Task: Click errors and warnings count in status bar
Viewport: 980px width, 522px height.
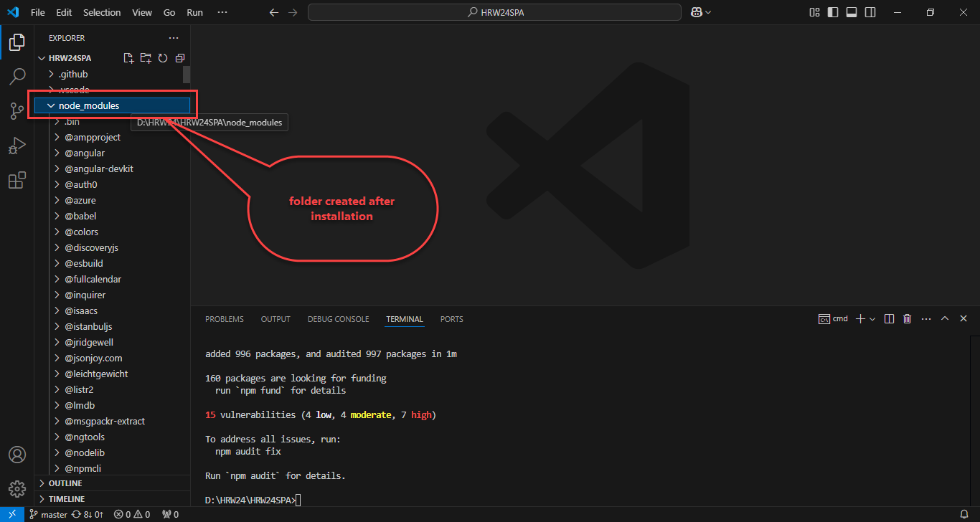Action: [132, 514]
